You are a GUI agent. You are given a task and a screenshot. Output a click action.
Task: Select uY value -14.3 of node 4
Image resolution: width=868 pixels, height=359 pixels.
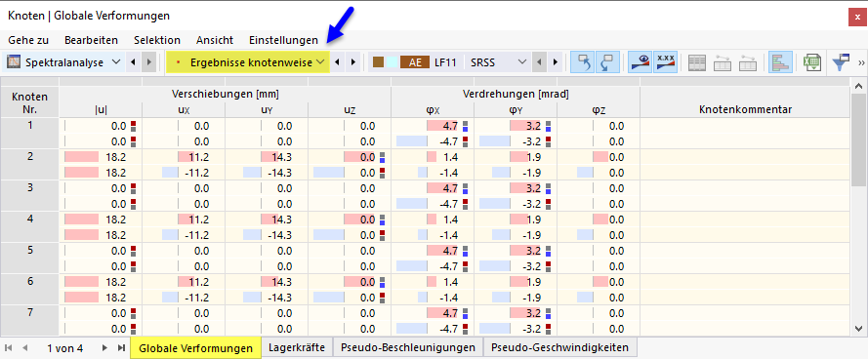point(267,234)
